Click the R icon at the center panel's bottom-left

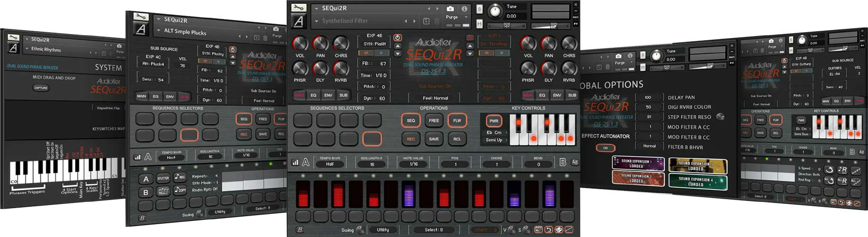(300, 229)
